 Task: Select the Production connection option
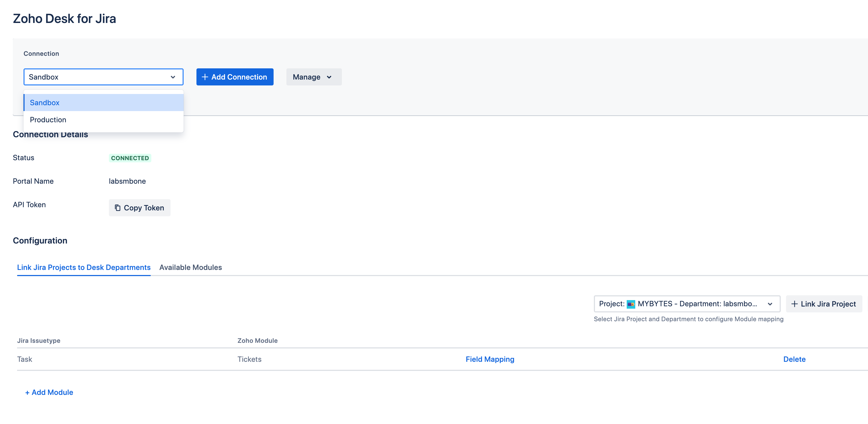point(48,120)
